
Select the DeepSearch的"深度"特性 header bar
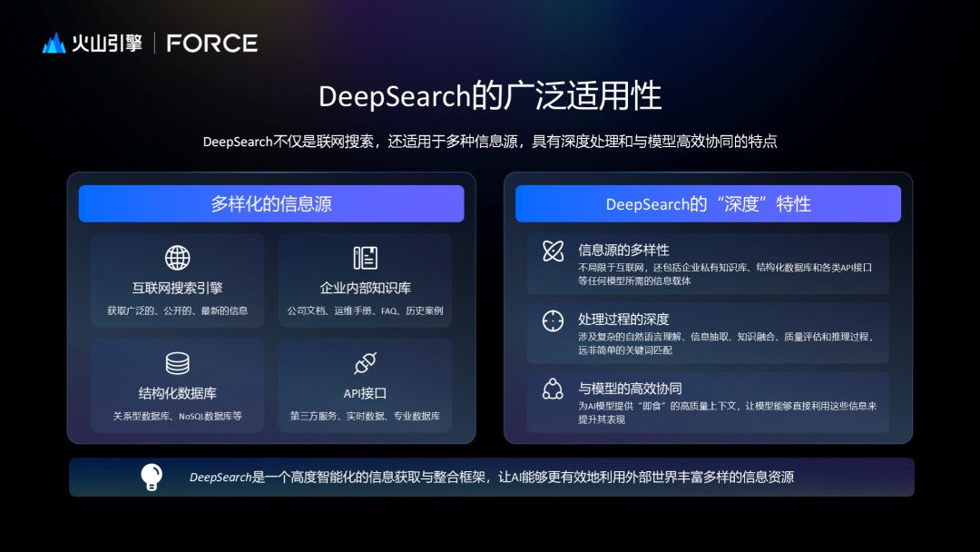[x=708, y=203]
